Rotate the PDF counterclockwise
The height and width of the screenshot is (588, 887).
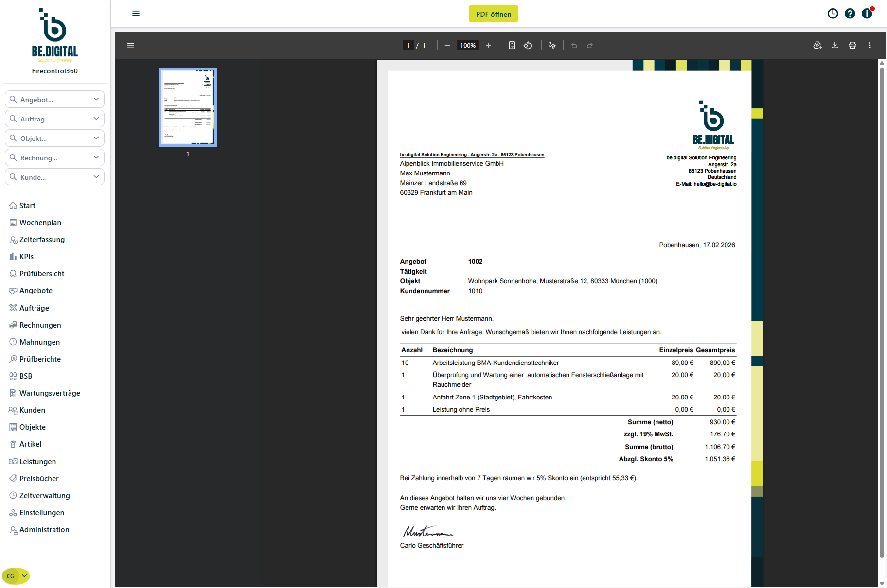pos(528,45)
